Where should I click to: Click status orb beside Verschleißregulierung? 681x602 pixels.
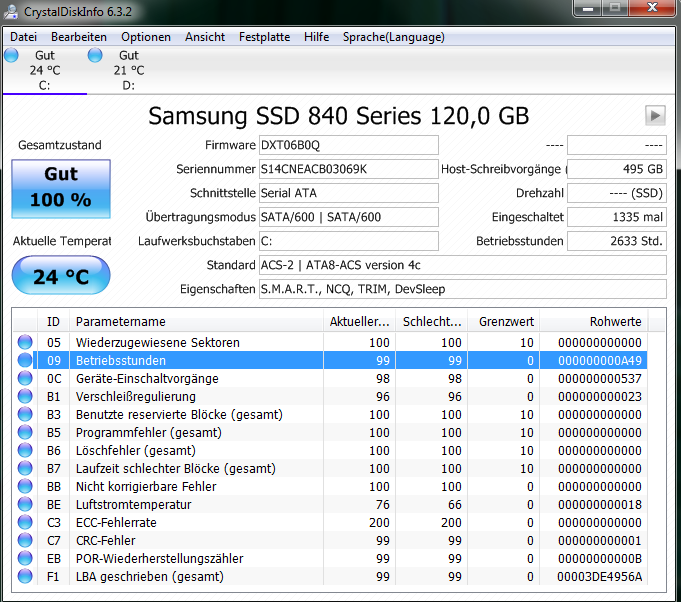25,396
